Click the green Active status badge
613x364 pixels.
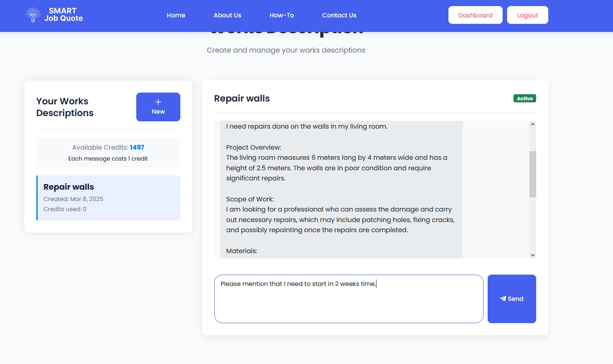tap(524, 98)
